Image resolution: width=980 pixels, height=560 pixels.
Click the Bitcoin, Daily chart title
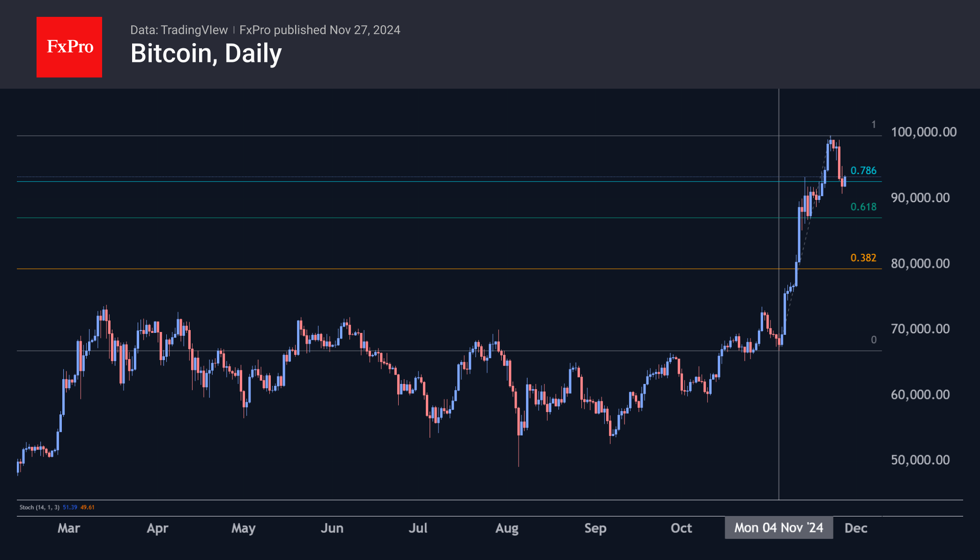[x=206, y=53]
